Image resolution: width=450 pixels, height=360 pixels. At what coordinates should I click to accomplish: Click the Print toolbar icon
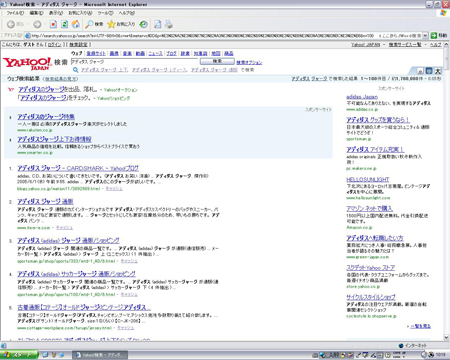[x=169, y=24]
